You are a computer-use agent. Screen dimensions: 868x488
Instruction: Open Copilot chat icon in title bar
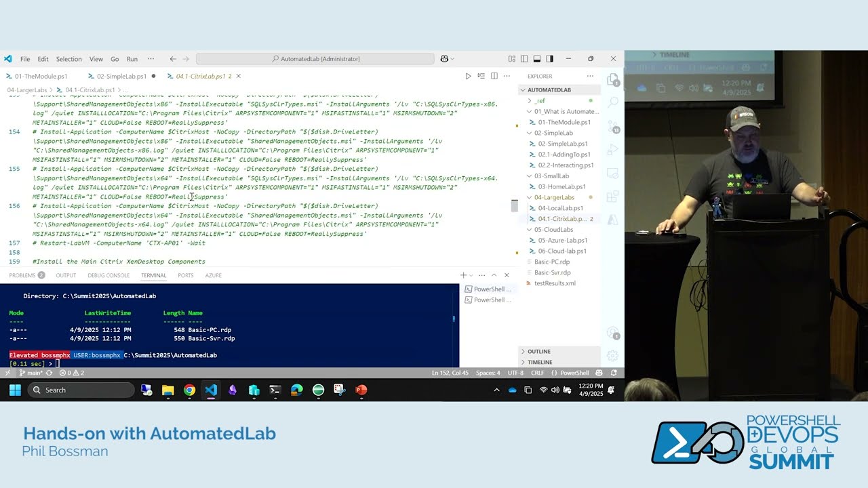point(444,59)
